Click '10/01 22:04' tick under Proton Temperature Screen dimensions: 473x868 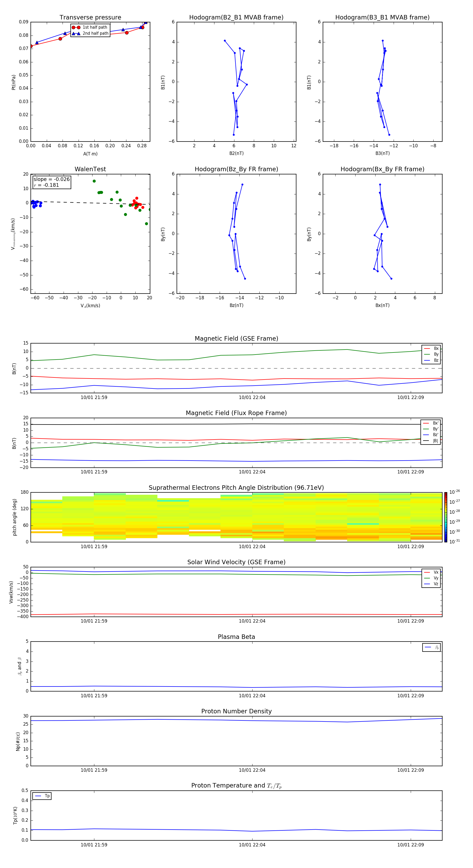252,845
